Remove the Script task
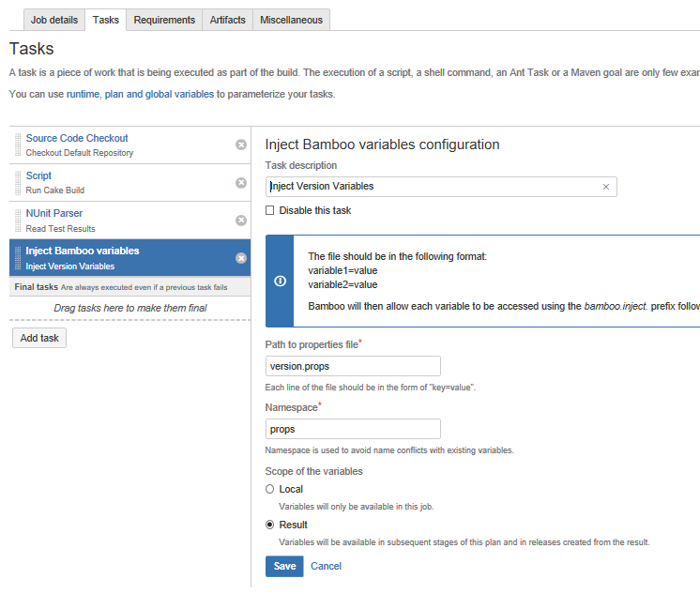 point(241,182)
